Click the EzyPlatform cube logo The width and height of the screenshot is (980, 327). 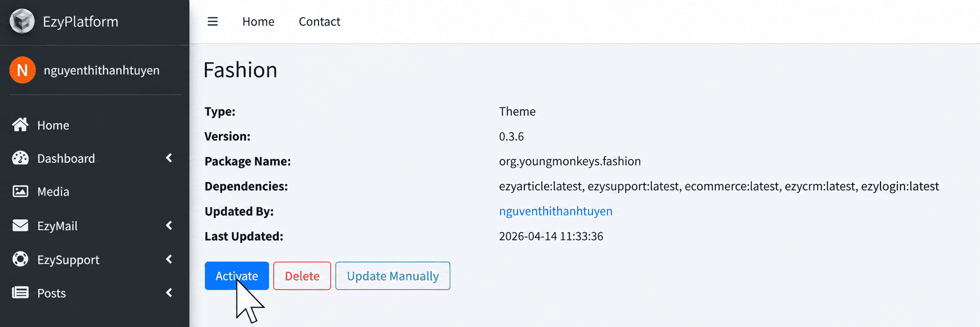tap(22, 21)
